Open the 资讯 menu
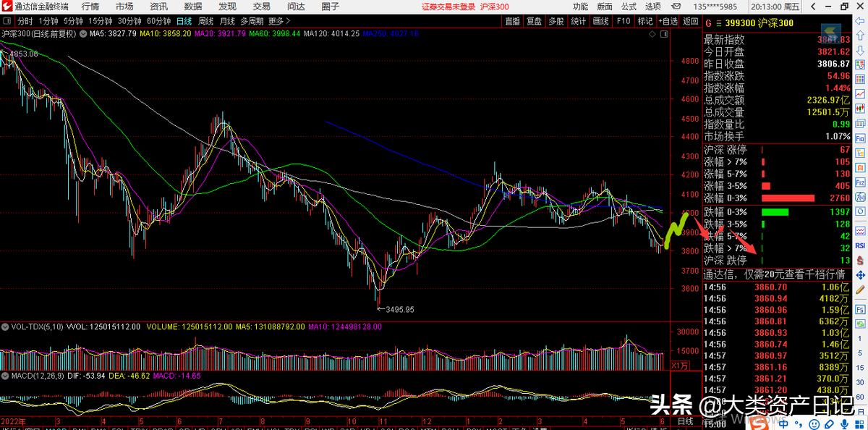 coord(158,7)
